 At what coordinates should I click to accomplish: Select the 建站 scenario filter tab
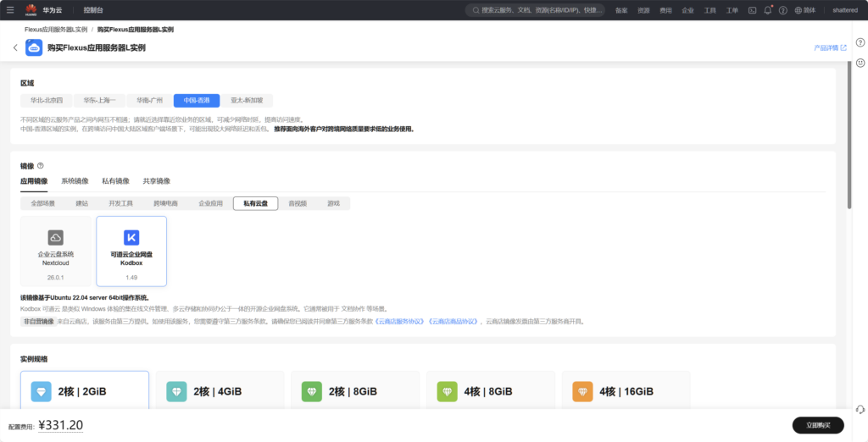82,203
